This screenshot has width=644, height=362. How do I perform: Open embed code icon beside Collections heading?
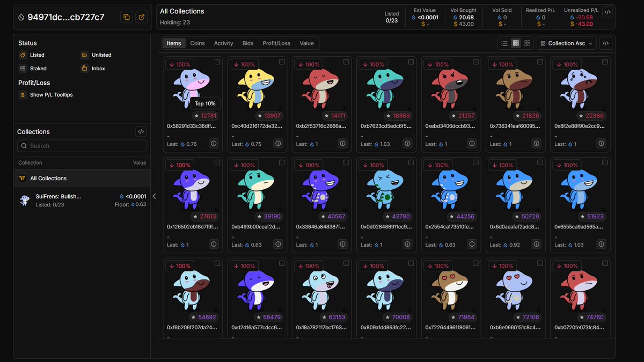(x=141, y=131)
